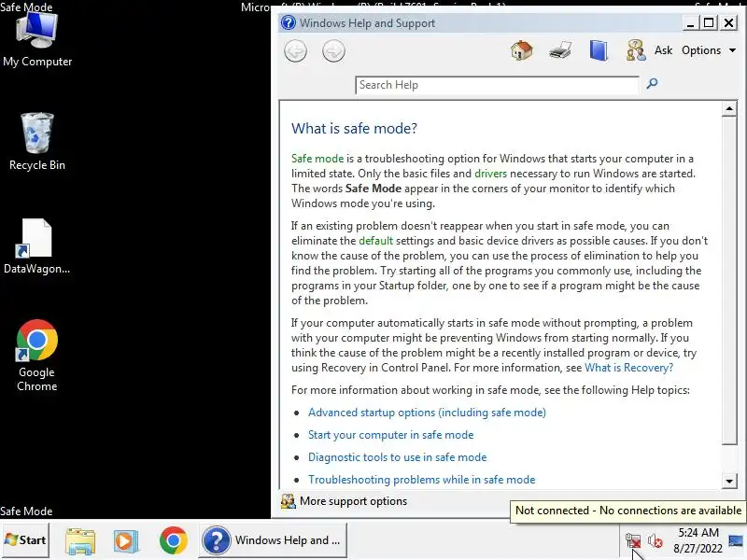The height and width of the screenshot is (560, 747).
Task: Open the 'drivers' glossary term
Action: [x=490, y=174]
